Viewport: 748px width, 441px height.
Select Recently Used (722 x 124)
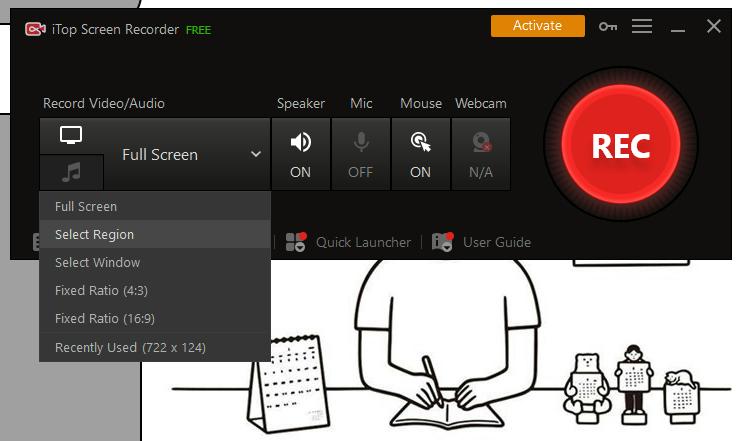(155, 347)
